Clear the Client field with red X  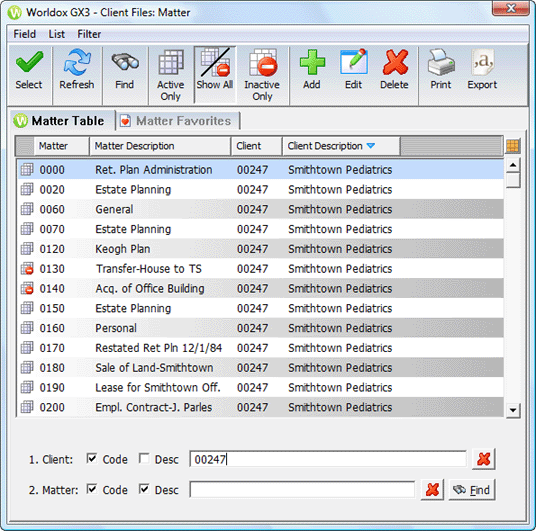[x=483, y=459]
